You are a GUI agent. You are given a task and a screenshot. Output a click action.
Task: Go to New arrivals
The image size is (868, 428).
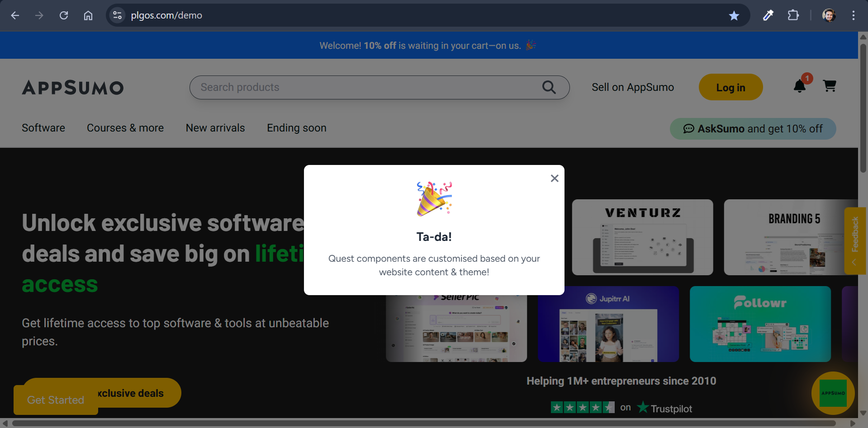[x=215, y=128]
